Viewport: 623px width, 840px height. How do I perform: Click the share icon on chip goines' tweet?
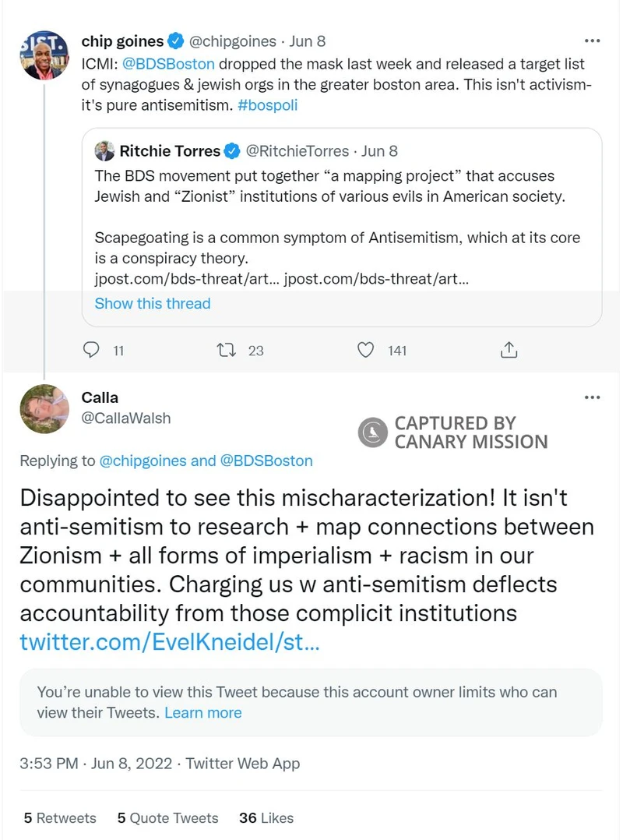click(x=509, y=350)
